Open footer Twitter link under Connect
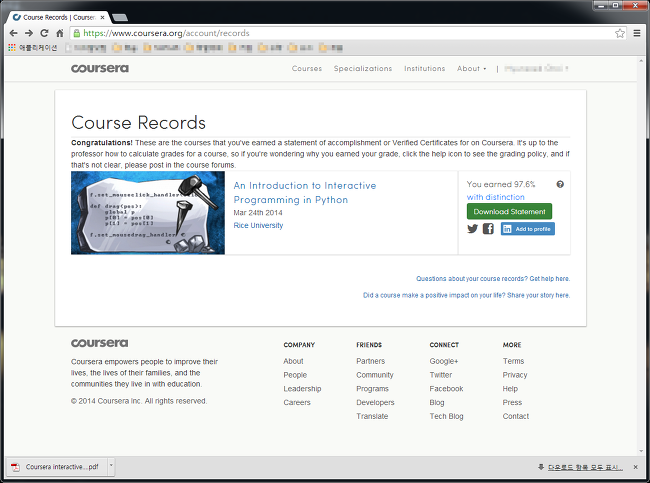This screenshot has height=483, width=650. tap(441, 375)
